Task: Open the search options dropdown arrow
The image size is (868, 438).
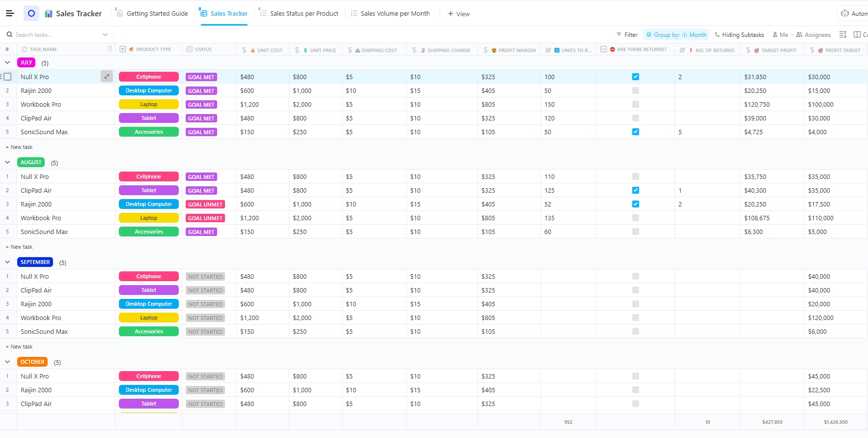Action: coord(105,35)
